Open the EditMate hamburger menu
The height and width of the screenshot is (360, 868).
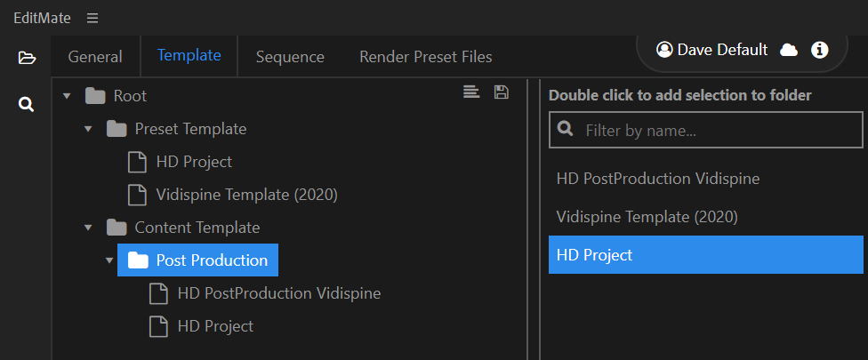92,19
